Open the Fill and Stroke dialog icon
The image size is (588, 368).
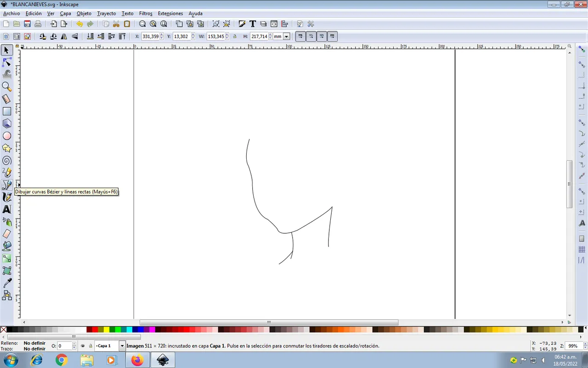(x=242, y=24)
